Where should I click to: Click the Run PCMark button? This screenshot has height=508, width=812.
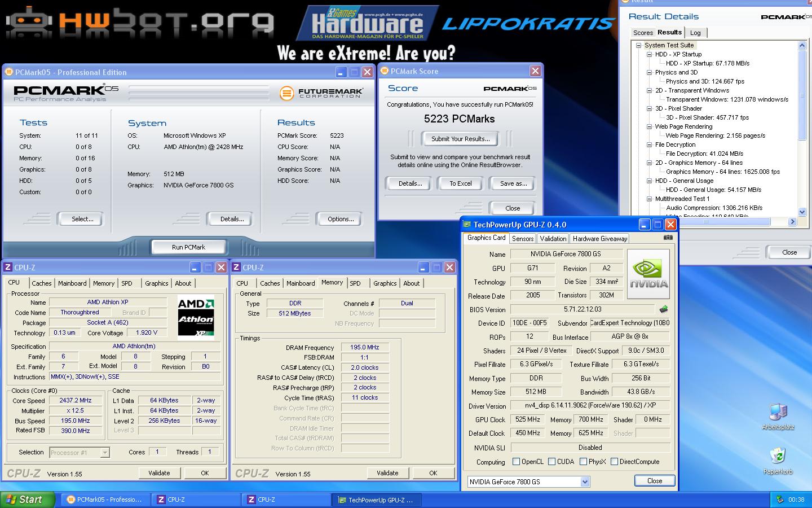click(188, 247)
